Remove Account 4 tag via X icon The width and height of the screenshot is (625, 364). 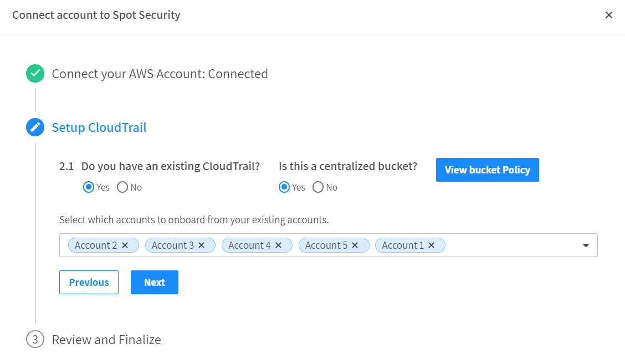279,245
